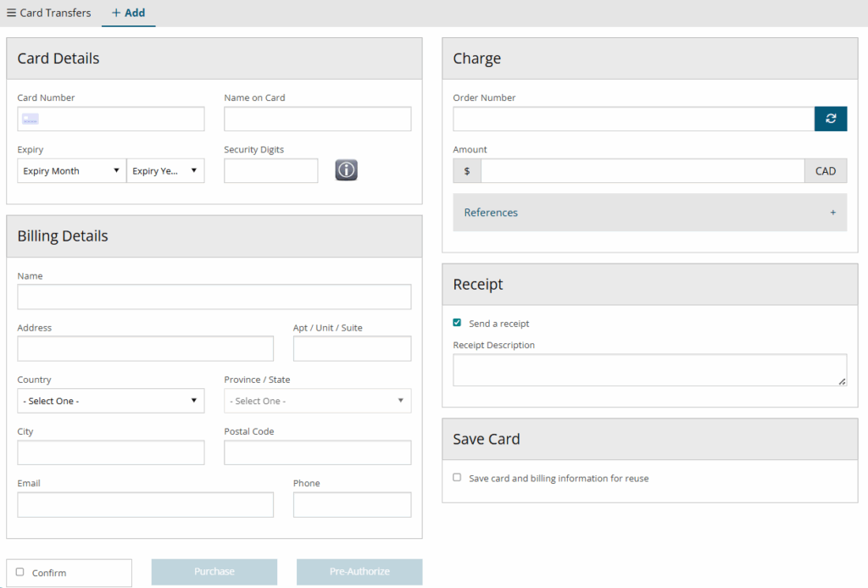This screenshot has width=868, height=588.
Task: Click the plus icon on References
Action: click(x=832, y=213)
